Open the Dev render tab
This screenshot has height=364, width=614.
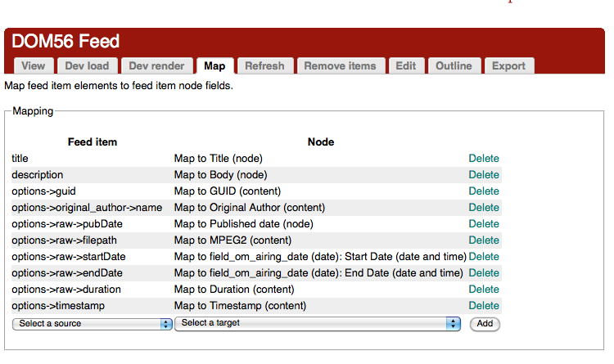[158, 66]
